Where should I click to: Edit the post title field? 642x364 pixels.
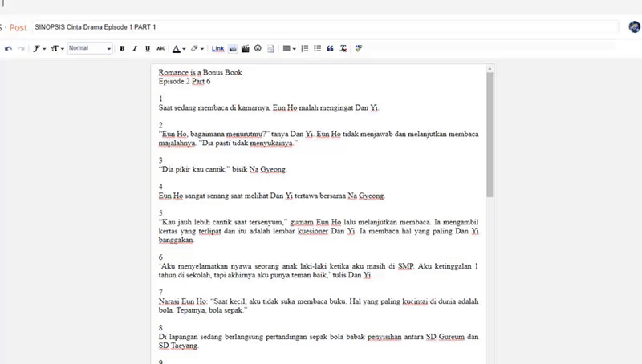pos(326,27)
